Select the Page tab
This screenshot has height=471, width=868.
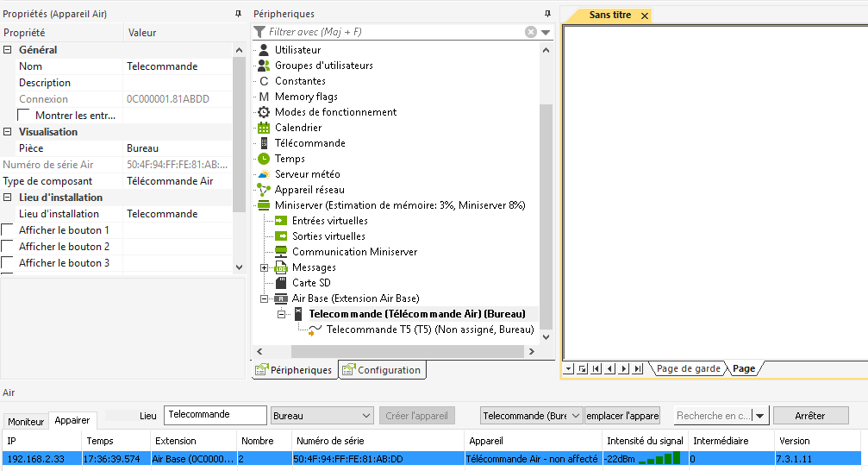(x=744, y=368)
